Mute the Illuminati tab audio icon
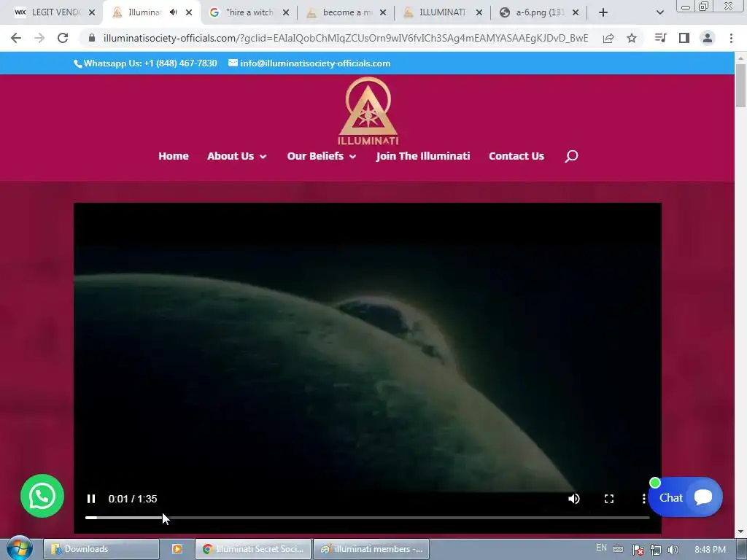 (174, 12)
